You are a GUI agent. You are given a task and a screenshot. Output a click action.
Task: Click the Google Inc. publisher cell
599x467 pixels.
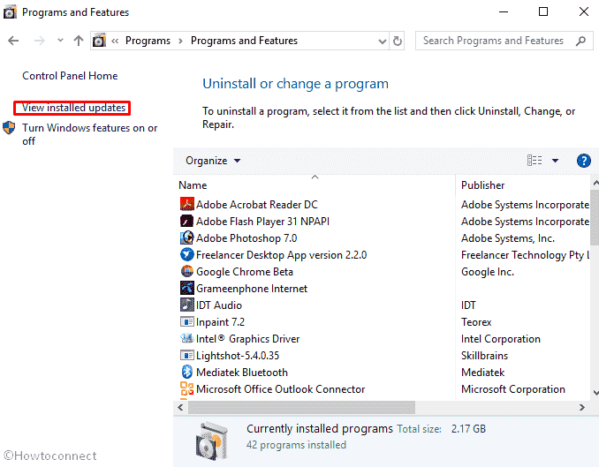coord(487,272)
